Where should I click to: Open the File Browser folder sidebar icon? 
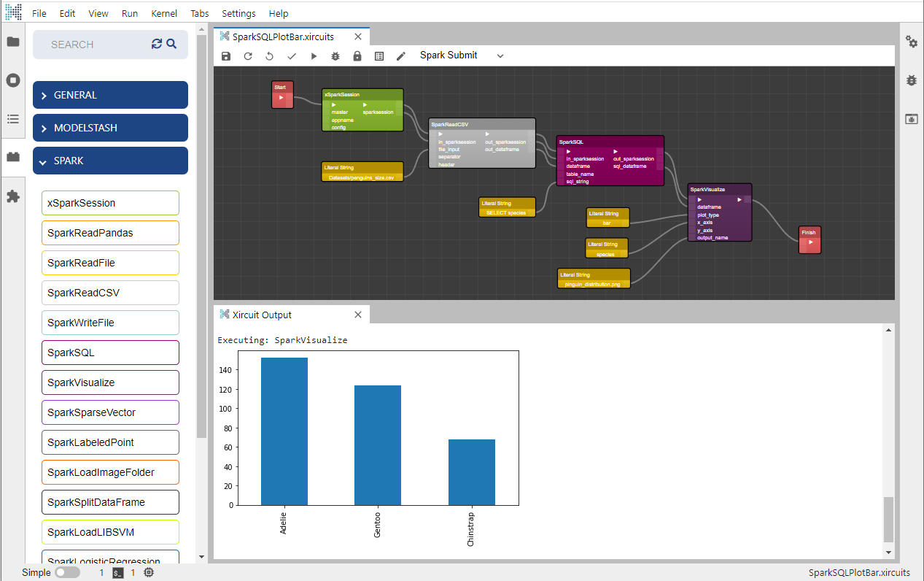(x=13, y=42)
